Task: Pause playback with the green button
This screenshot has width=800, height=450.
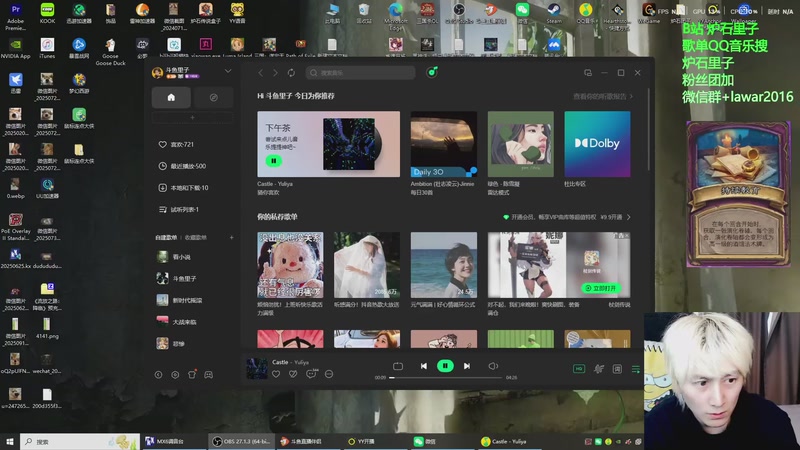Action: pos(445,366)
